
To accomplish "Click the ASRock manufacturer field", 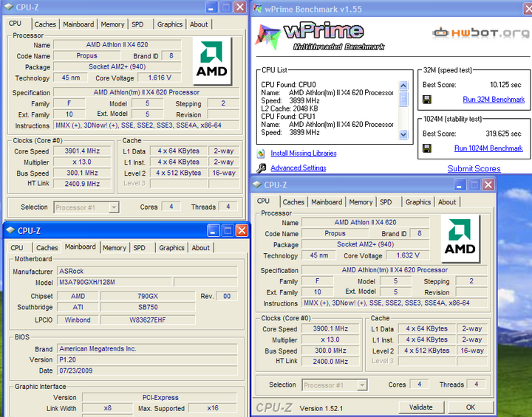I will click(147, 271).
